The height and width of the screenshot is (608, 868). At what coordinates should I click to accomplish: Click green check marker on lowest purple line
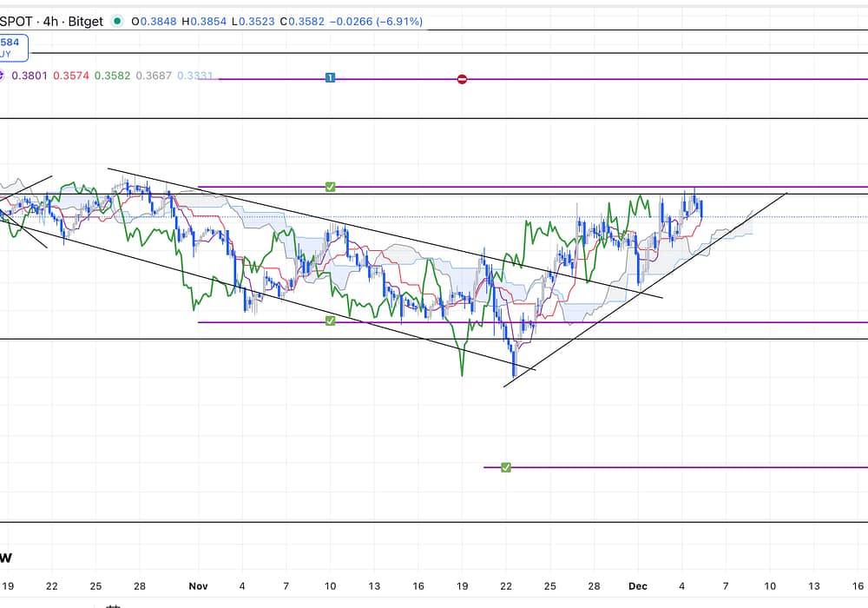point(506,467)
